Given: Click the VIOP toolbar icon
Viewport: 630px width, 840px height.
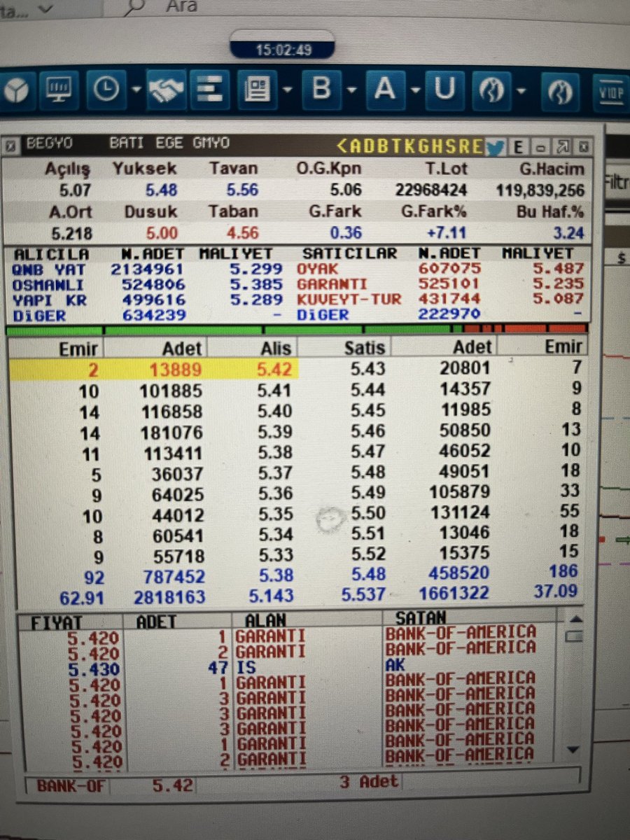Looking at the screenshot, I should [610, 90].
